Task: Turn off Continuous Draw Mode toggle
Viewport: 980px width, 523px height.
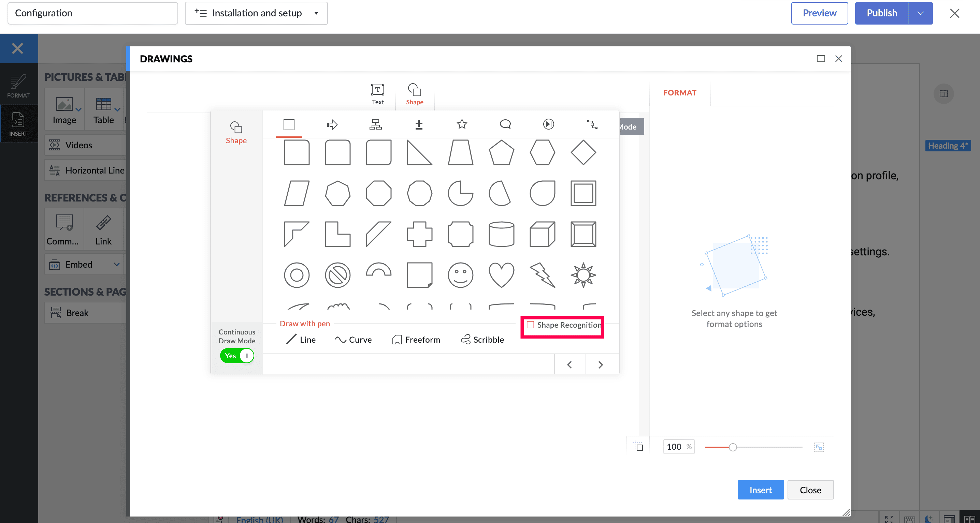Action: [236, 356]
